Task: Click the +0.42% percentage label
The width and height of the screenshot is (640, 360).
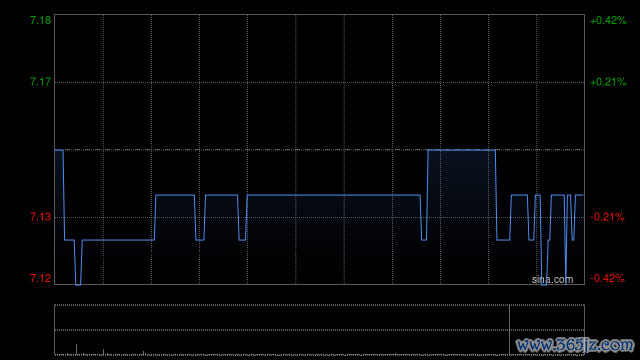Action: point(608,20)
